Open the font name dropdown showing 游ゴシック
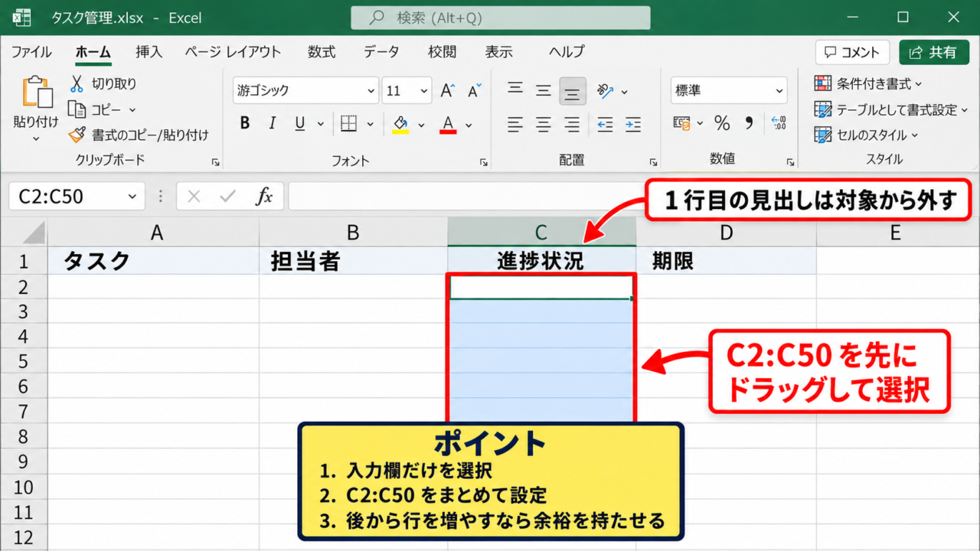 coord(305,90)
